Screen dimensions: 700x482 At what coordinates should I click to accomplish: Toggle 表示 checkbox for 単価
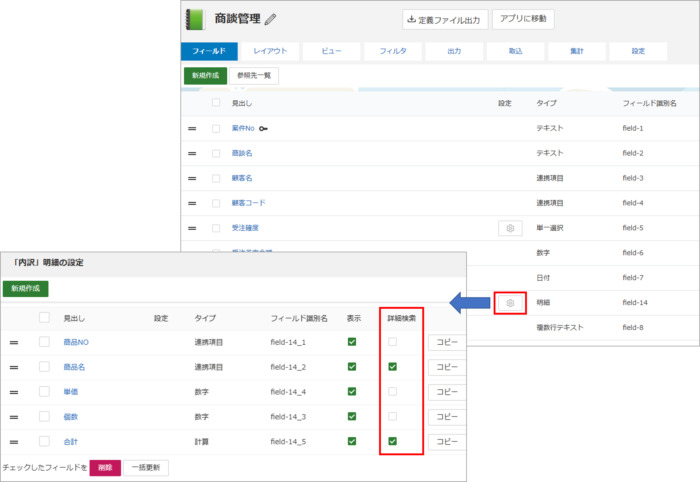point(352,391)
